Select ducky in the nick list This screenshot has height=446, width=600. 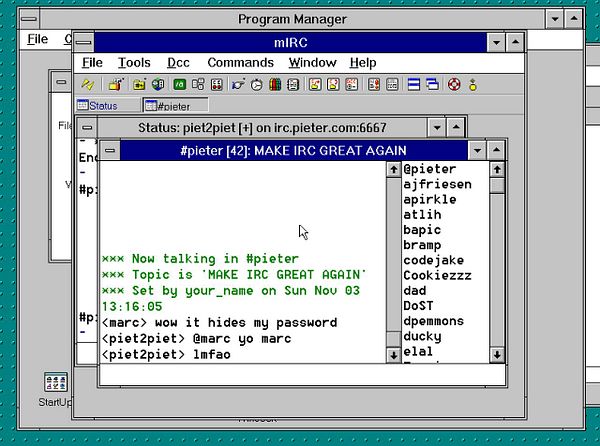[422, 336]
